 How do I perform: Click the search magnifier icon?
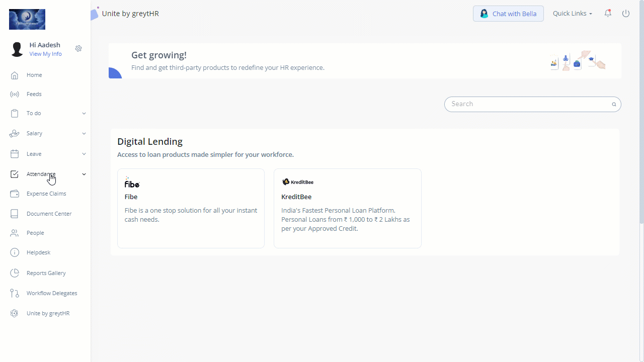(x=614, y=105)
